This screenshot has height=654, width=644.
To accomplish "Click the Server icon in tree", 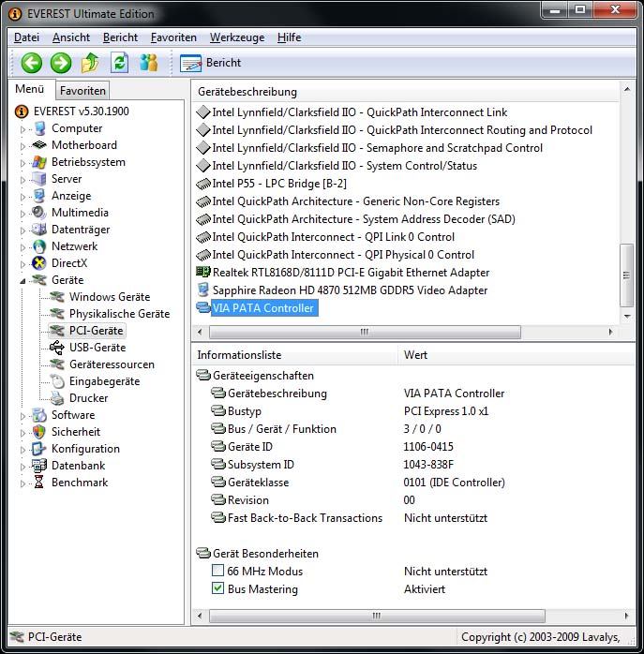I will pos(39,179).
